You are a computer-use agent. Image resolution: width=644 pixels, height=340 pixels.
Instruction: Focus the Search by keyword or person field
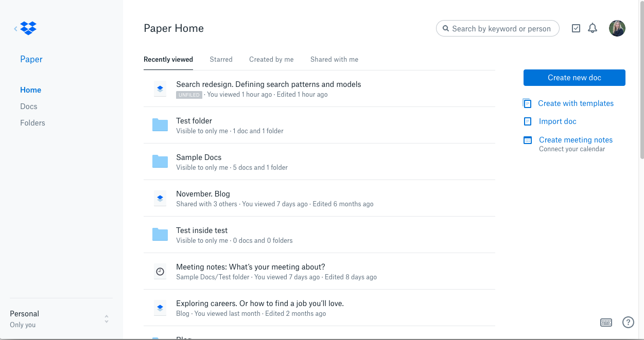click(497, 29)
